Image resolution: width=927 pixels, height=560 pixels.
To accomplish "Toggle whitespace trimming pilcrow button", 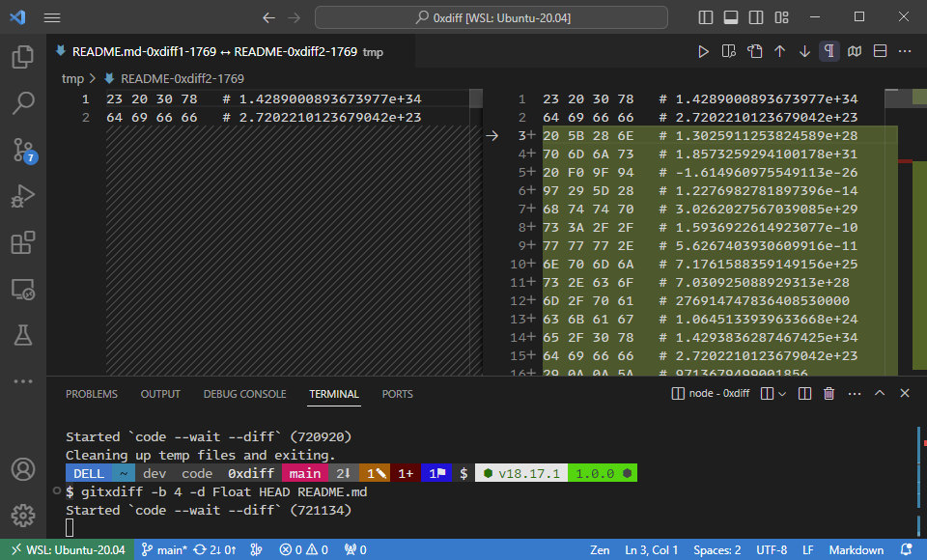I will 829,51.
